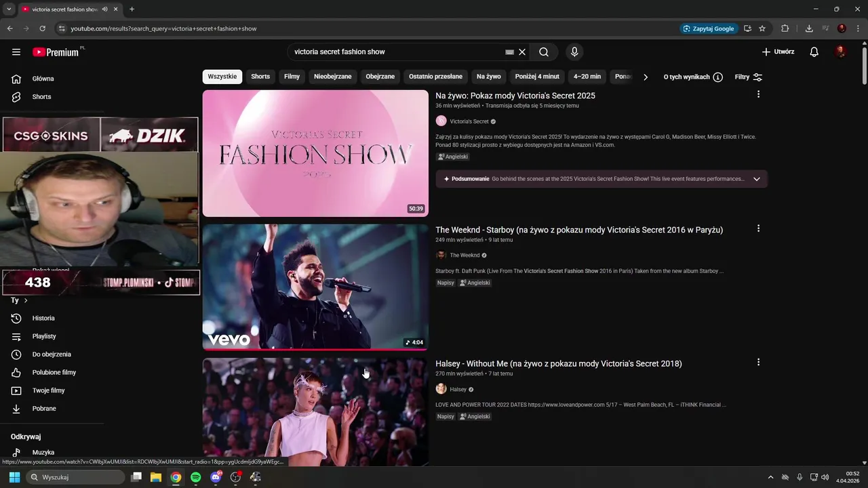Click Victoria's Secret channel avatar
Image resolution: width=868 pixels, height=488 pixels.
[x=441, y=121]
